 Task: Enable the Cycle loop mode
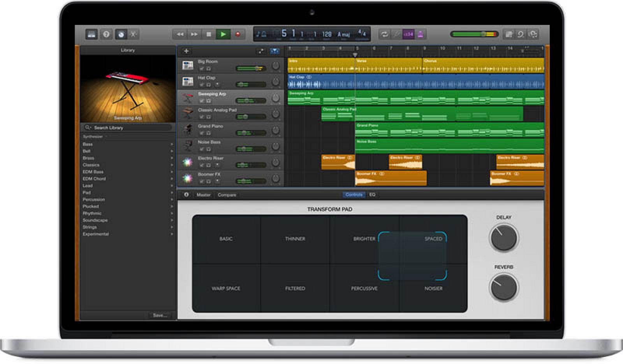coord(385,34)
